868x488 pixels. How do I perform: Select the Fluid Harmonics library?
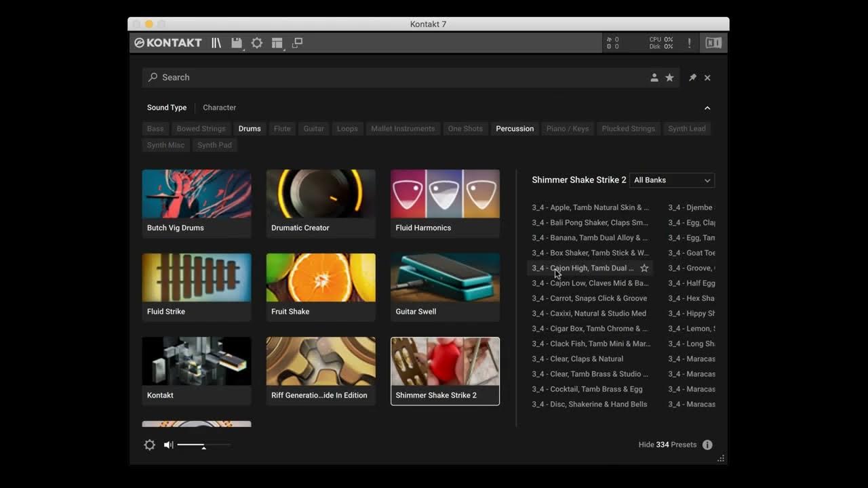click(445, 203)
